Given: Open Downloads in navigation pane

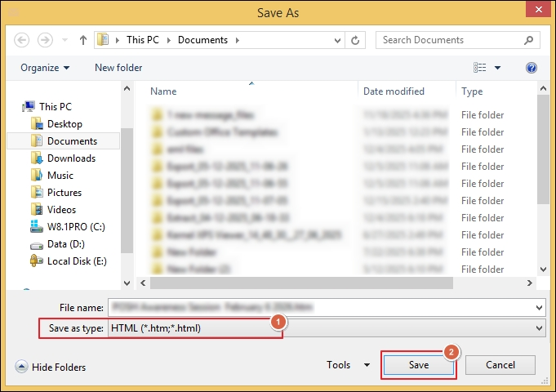Looking at the screenshot, I should 72,158.
